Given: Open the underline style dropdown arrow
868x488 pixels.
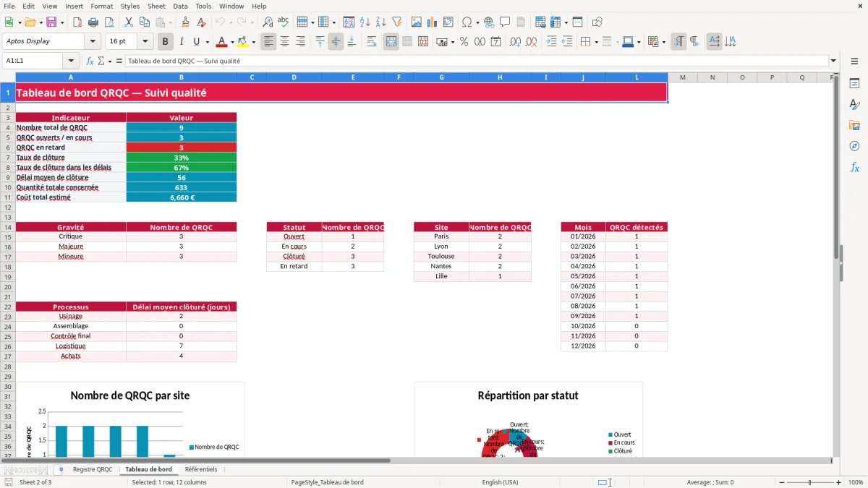Looking at the screenshot, I should 207,42.
